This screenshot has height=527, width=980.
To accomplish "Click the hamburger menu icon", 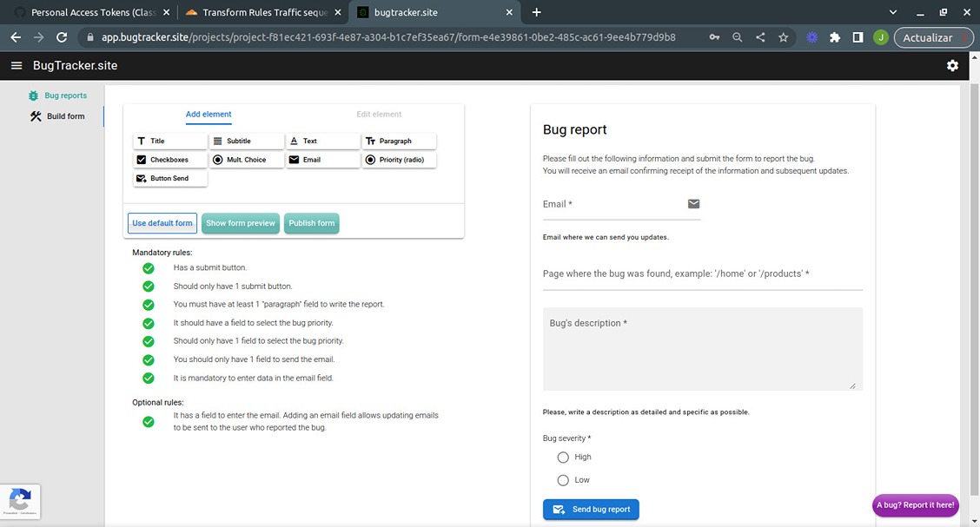I will [x=17, y=65].
